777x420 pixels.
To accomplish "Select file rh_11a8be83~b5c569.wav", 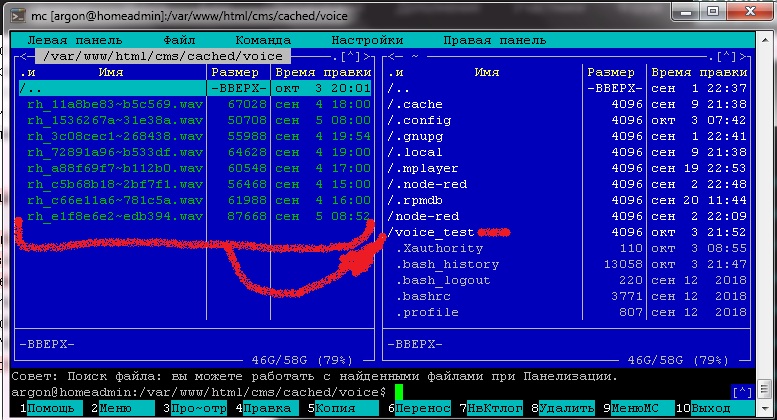I will tap(115, 105).
